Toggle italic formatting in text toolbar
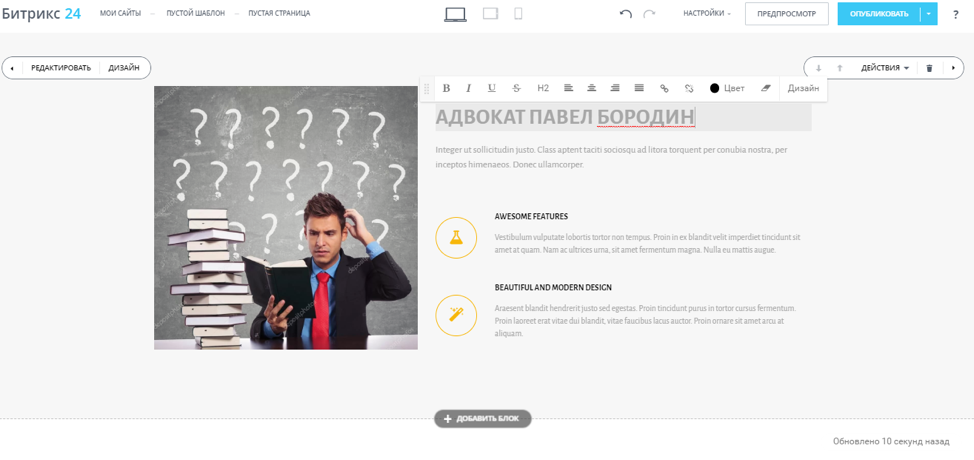The width and height of the screenshot is (974, 460). [x=468, y=88]
